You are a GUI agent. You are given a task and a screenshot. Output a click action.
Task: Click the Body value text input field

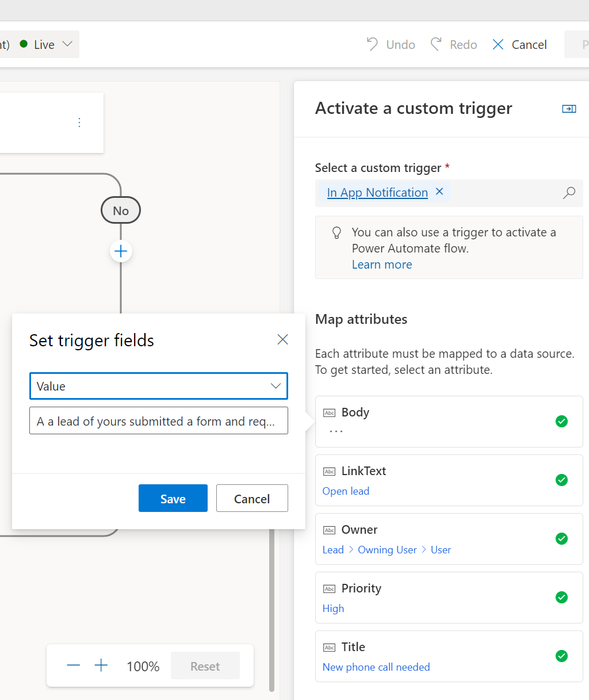159,421
